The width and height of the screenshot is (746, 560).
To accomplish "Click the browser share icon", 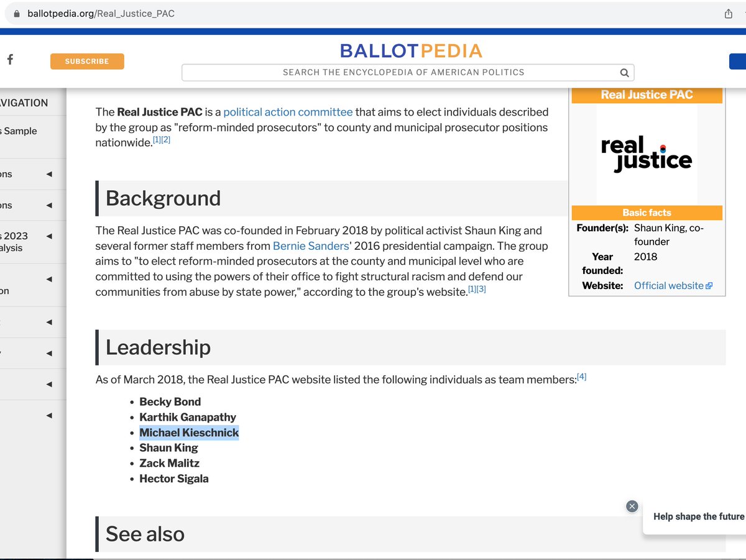I will pyautogui.click(x=728, y=14).
